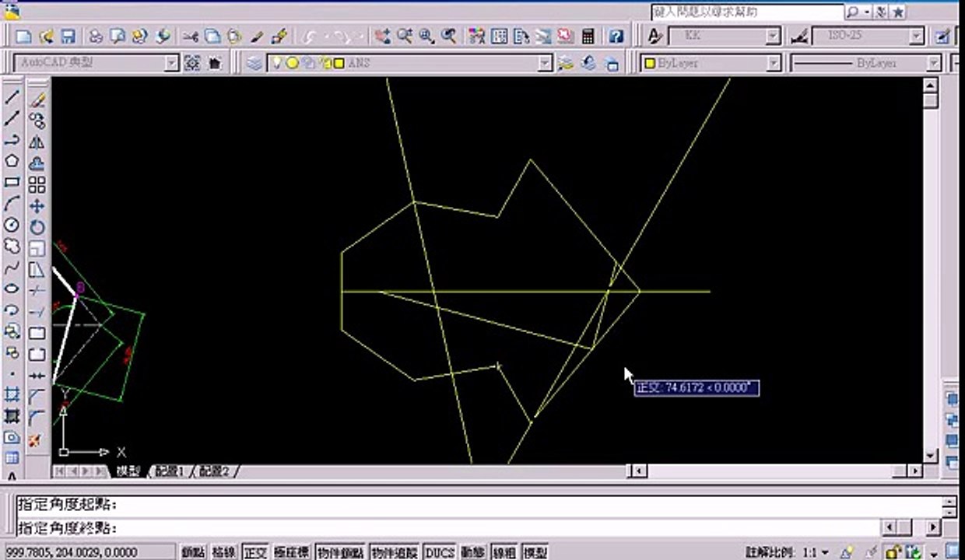This screenshot has width=965, height=560.
Task: Toggle 線粗 lineweight display in status bar
Action: pyautogui.click(x=505, y=552)
